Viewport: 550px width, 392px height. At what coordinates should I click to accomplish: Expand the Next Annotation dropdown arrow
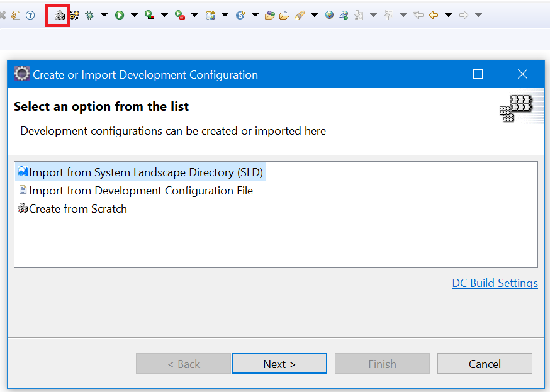click(374, 15)
